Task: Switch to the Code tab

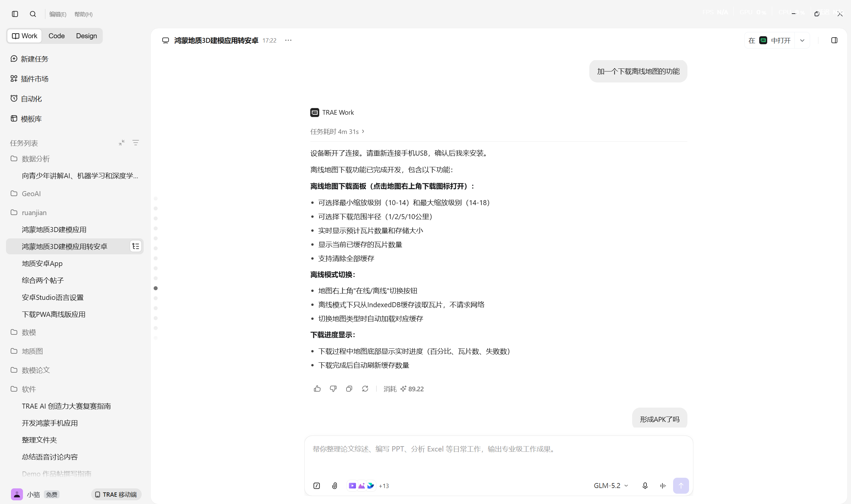Action: tap(57, 36)
